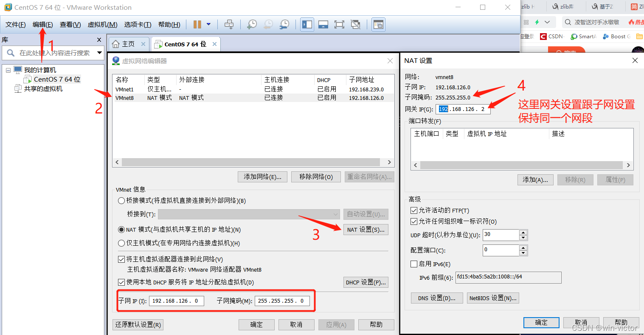Toggle the thumbnail bar view icon

coord(323,25)
